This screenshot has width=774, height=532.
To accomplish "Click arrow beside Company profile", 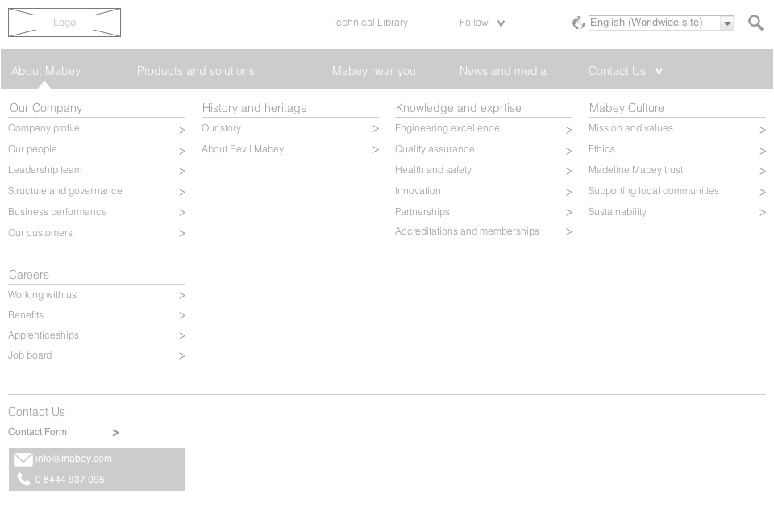I will click(x=182, y=130).
